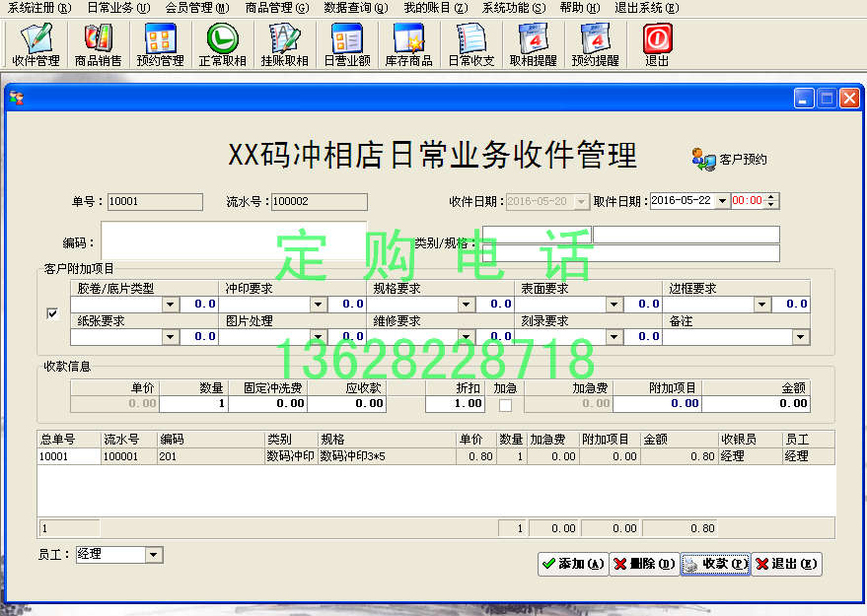Open the 数据查询 menu

click(x=355, y=8)
